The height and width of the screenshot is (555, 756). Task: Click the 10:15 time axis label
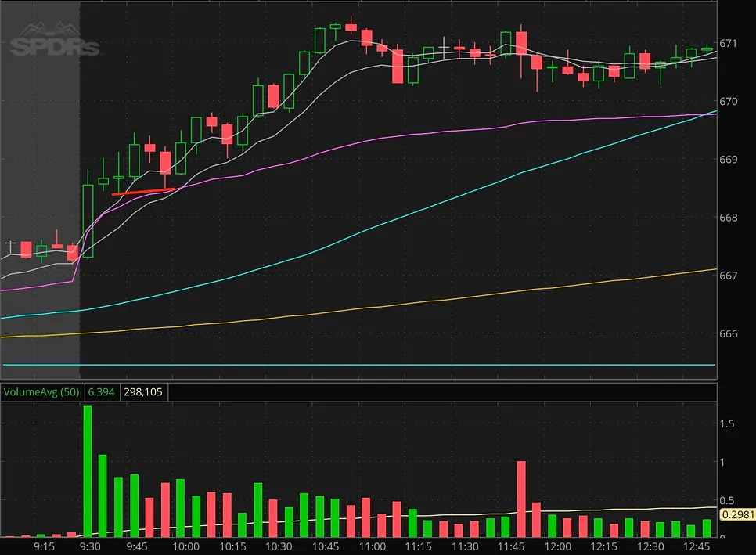click(x=233, y=546)
